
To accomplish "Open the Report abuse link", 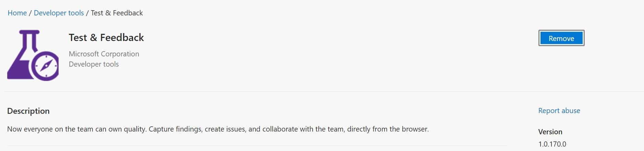I will click(559, 111).
